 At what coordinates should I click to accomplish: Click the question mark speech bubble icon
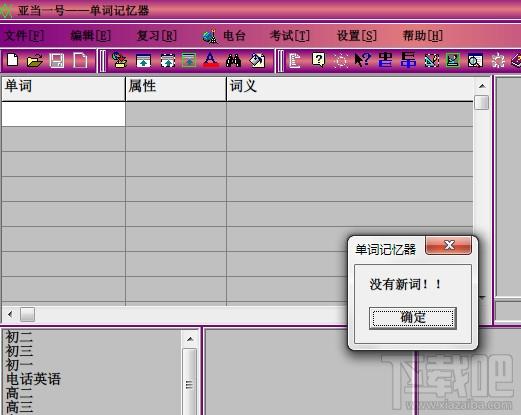point(318,60)
